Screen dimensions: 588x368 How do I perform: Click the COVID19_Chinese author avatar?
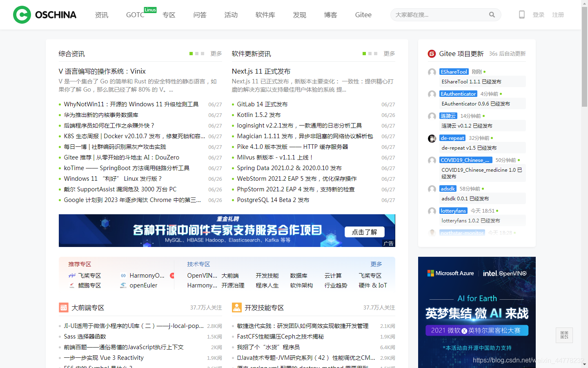tap(432, 161)
